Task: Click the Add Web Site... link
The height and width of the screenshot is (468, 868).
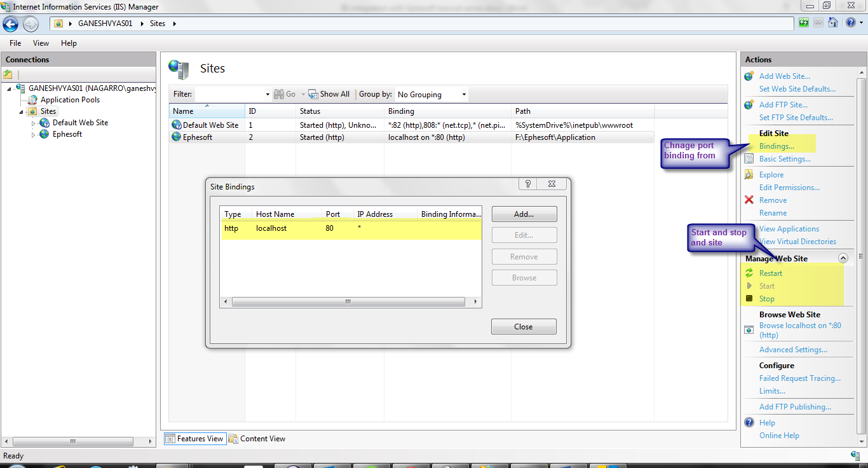Action: tap(785, 76)
